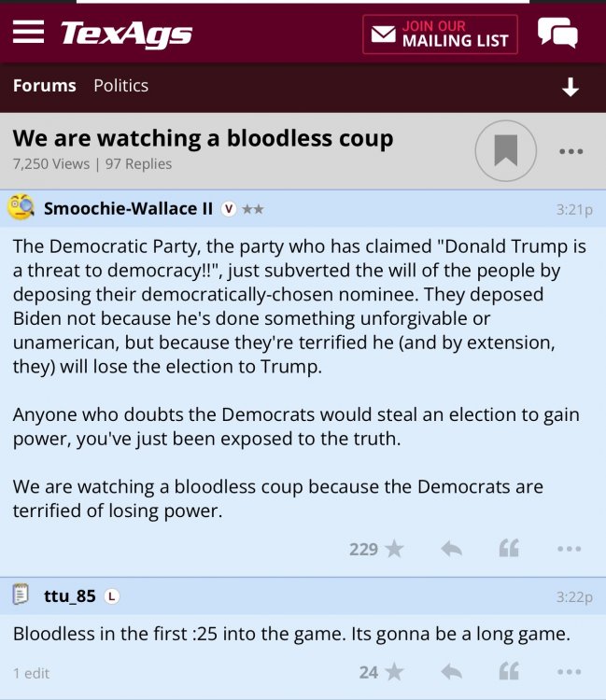Click the TexAgs logo
The width and height of the screenshot is (606, 700).
[126, 35]
